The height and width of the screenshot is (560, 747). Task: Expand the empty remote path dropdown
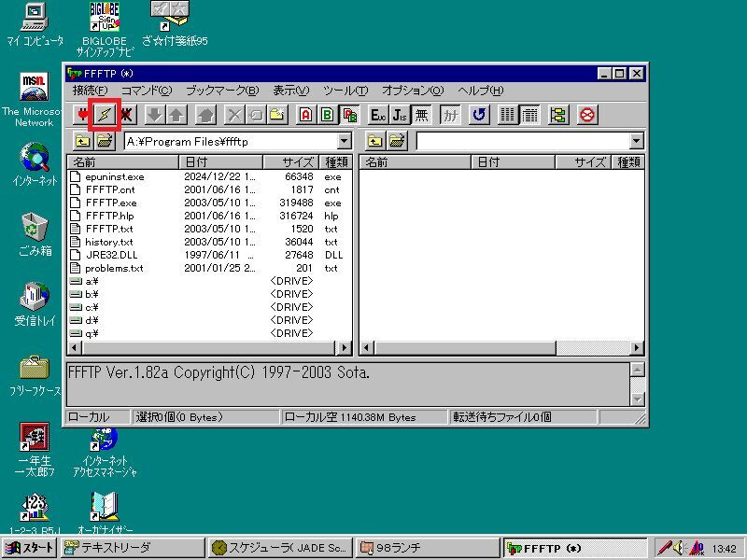coord(636,142)
